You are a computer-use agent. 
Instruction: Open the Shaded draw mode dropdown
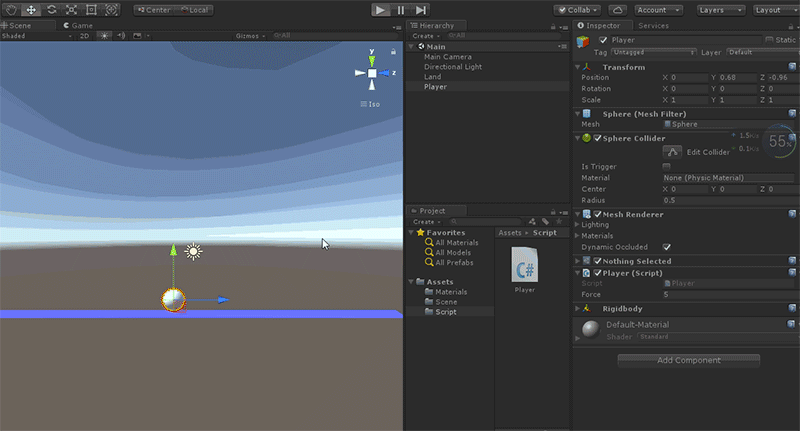tap(37, 36)
